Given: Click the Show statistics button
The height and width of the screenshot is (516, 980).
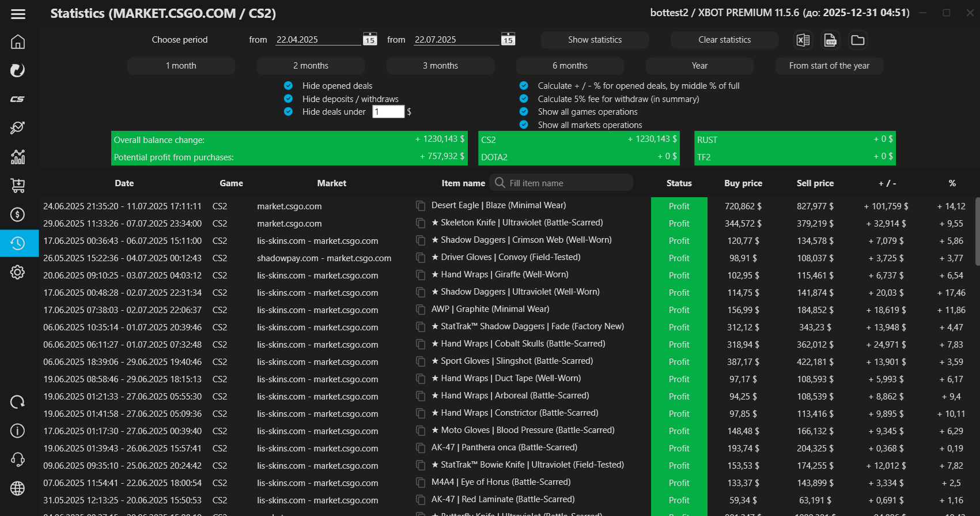Looking at the screenshot, I should click(595, 40).
